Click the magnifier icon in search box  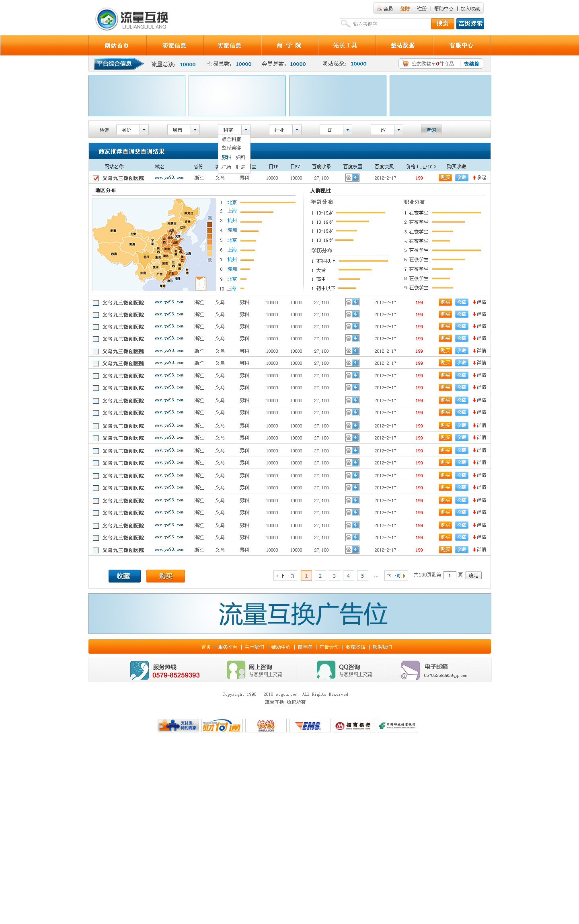[345, 24]
